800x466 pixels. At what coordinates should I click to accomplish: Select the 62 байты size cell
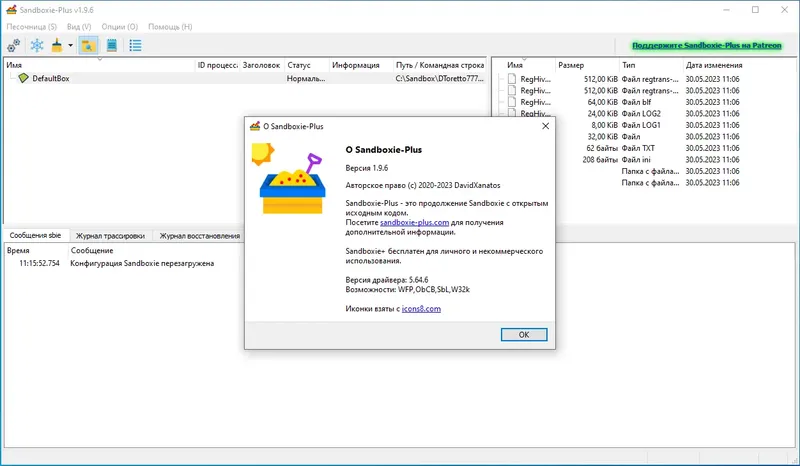pyautogui.click(x=602, y=148)
